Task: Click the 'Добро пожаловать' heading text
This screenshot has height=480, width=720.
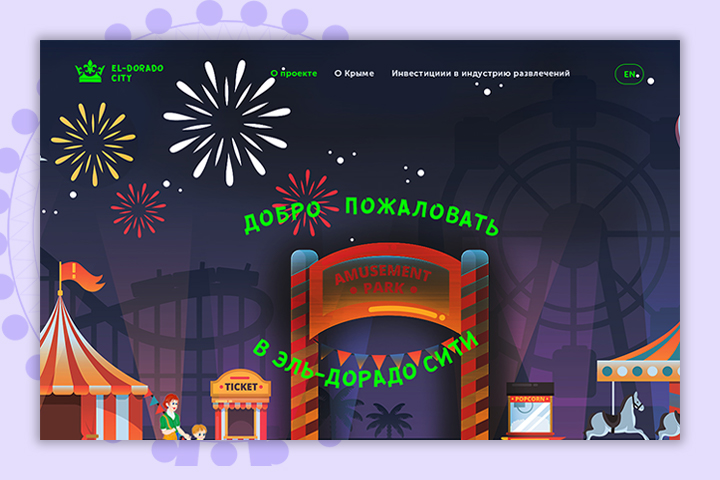Action: pos(371,216)
